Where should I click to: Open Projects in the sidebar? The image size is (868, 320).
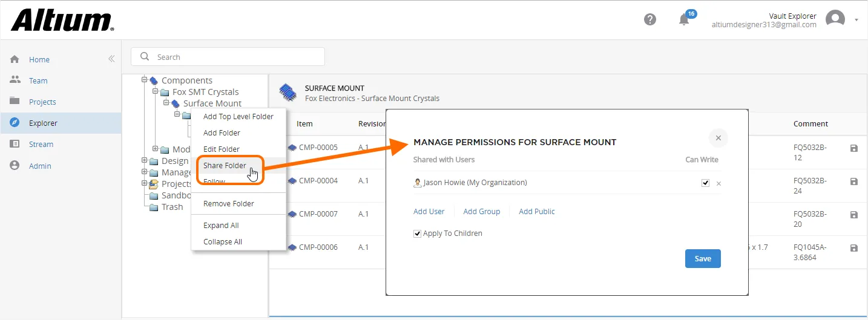point(42,102)
